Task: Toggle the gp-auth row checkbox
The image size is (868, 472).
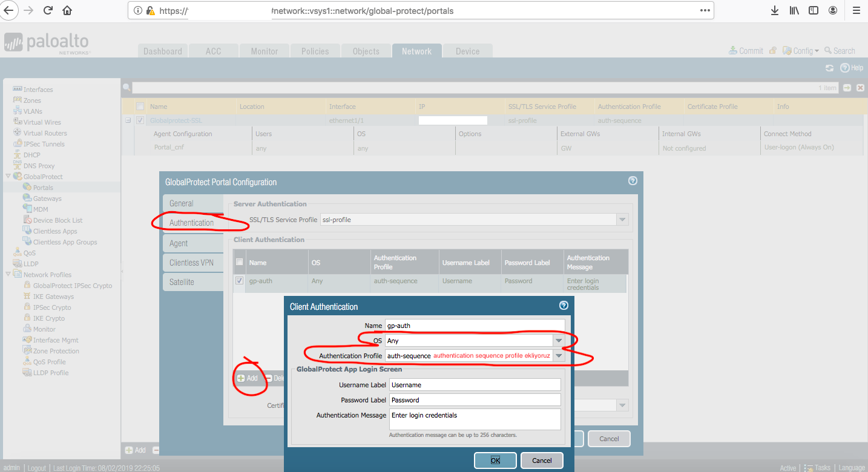Action: [239, 281]
